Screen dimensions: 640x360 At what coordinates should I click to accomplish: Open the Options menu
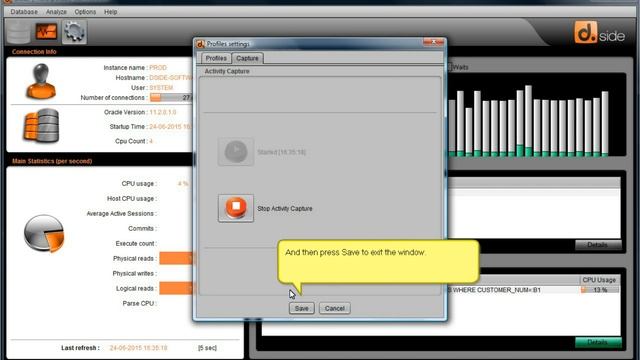tap(85, 12)
